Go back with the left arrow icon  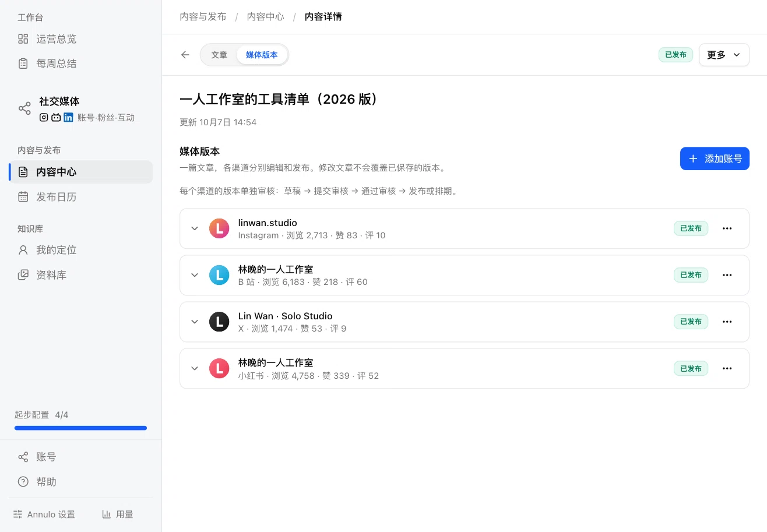click(x=185, y=55)
